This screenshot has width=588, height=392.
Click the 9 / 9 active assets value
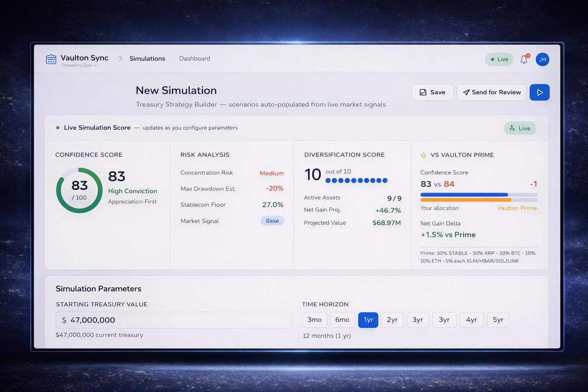coord(394,198)
